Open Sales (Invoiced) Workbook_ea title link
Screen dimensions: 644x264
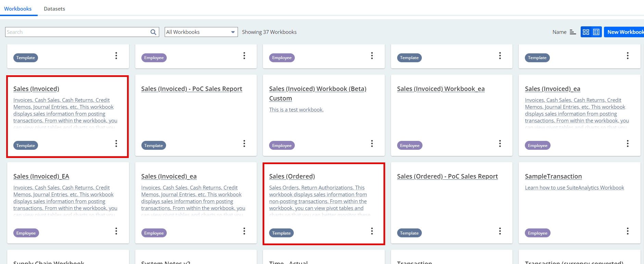[x=441, y=89]
